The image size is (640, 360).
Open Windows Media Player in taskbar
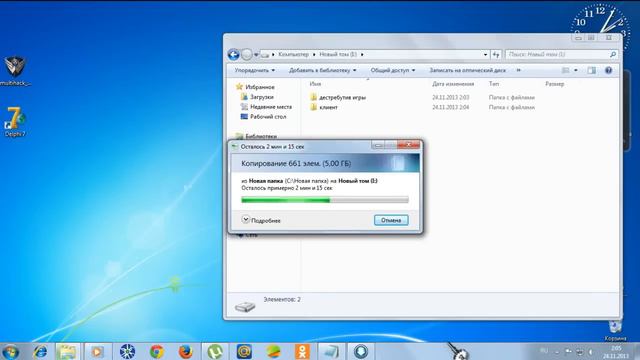point(97,351)
